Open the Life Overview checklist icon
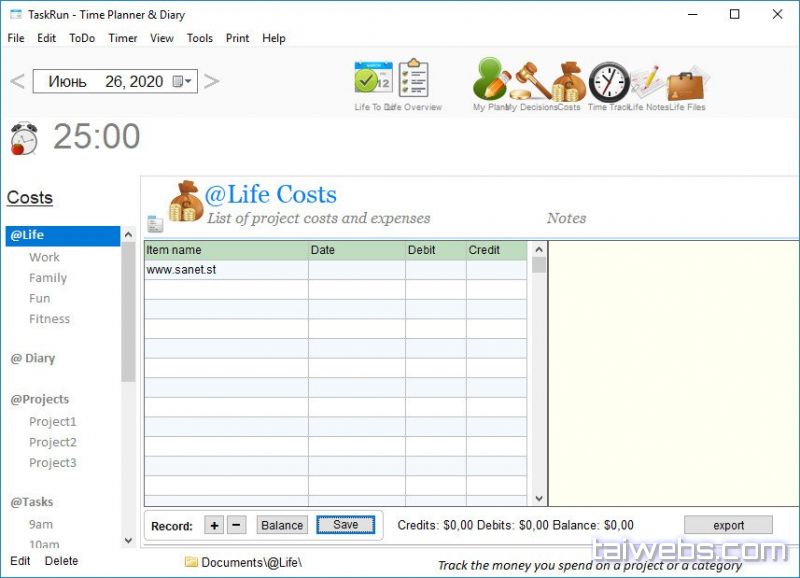The height and width of the screenshot is (578, 800). [413, 80]
